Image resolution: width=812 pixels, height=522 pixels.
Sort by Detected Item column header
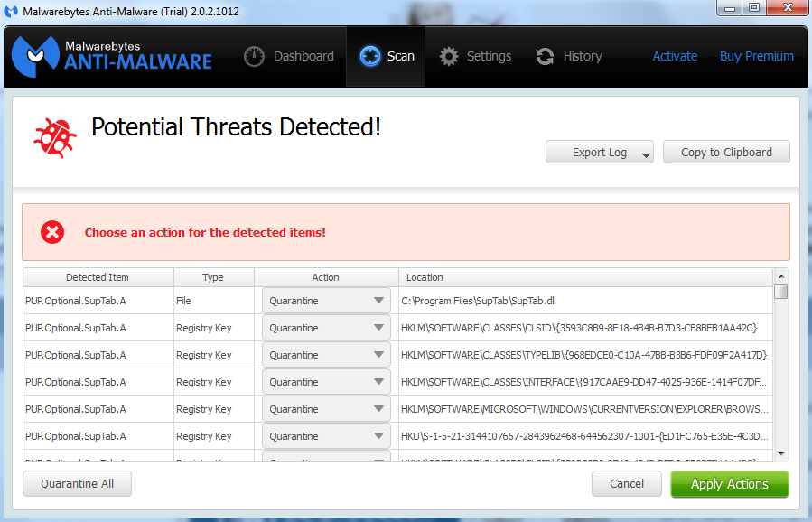point(98,277)
